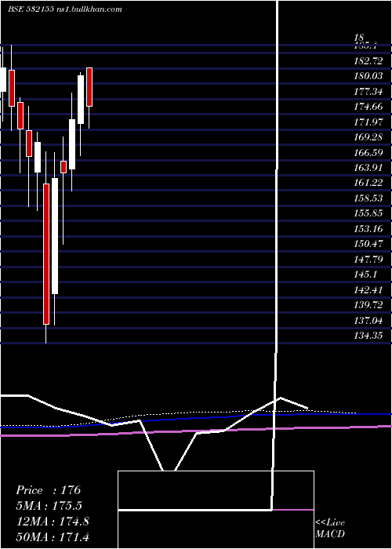Click the small red candle near 163.91
The width and height of the screenshot is (392, 549).
[x=64, y=167]
